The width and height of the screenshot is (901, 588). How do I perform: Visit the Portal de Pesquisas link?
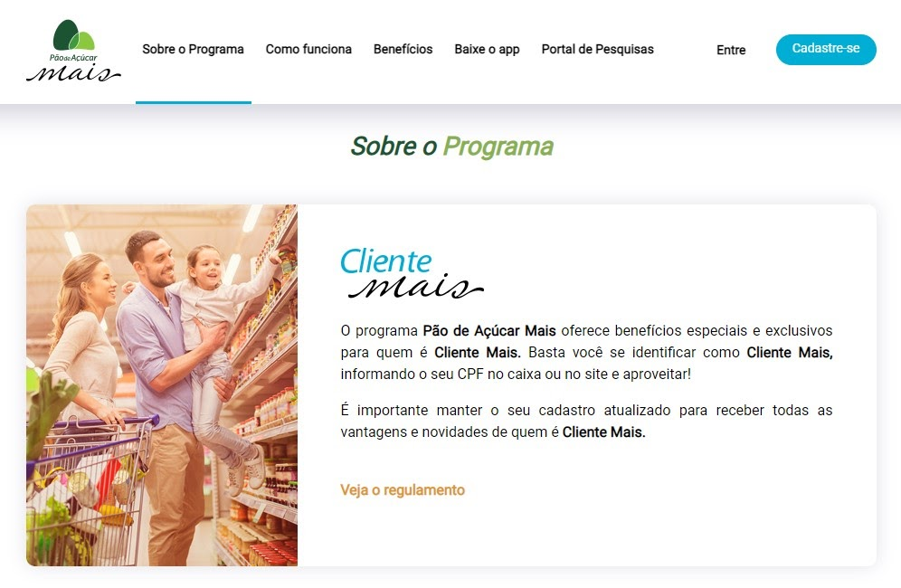click(x=598, y=50)
